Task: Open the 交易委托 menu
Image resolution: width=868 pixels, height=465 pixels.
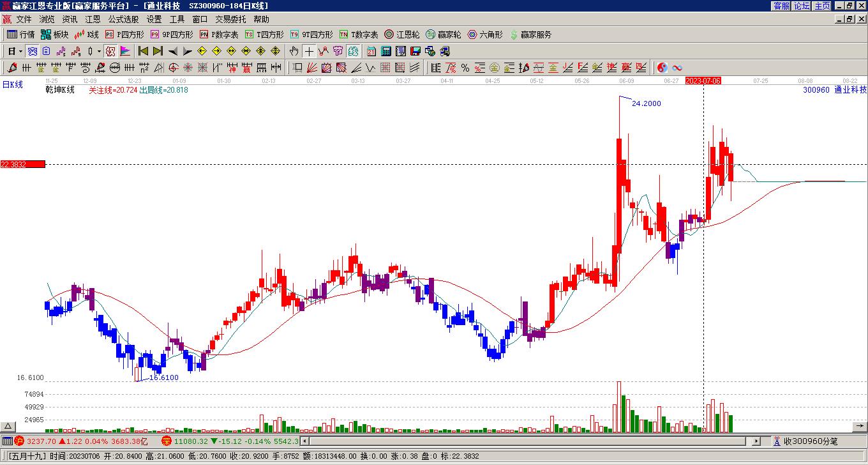Action: [230, 19]
